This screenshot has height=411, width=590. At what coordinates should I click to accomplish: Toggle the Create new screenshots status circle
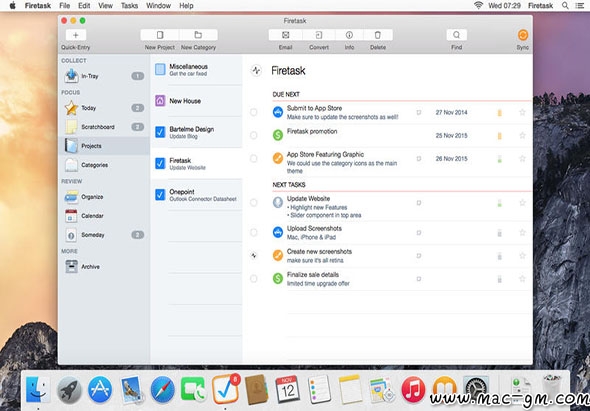tap(254, 256)
